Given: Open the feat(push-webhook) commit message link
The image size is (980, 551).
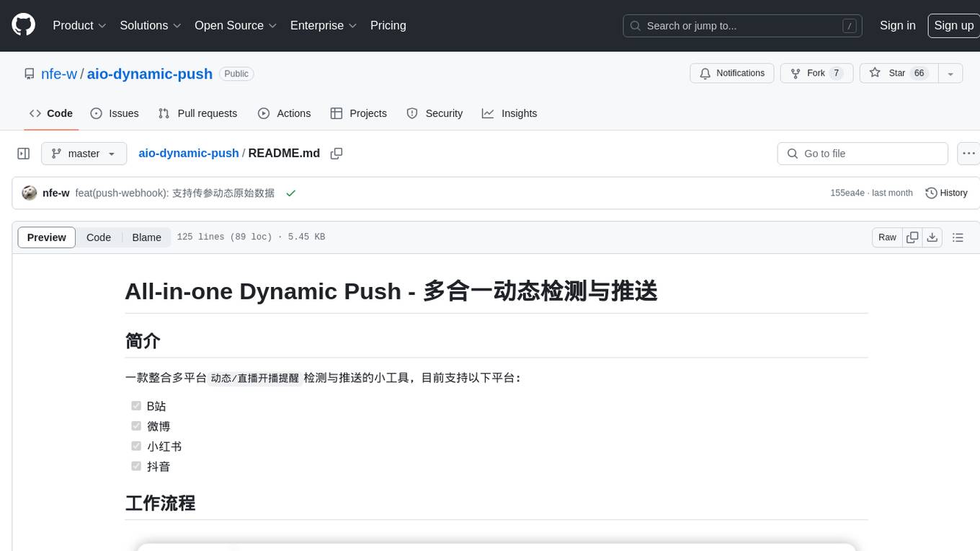Looking at the screenshot, I should click(175, 193).
